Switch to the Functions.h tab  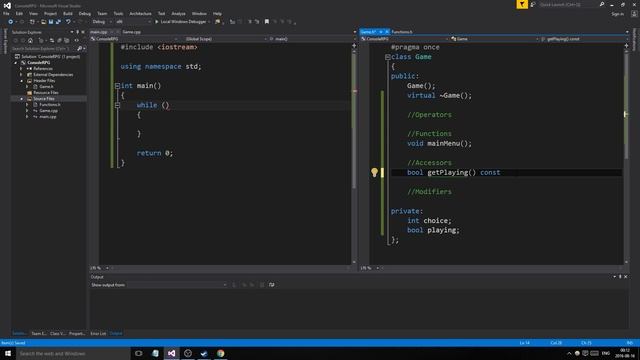click(402, 32)
